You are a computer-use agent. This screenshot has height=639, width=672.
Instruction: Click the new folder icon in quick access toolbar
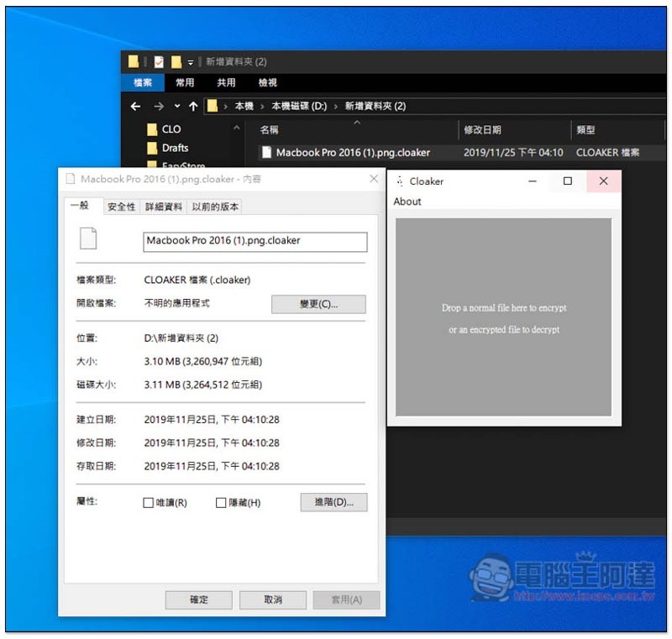tap(176, 60)
